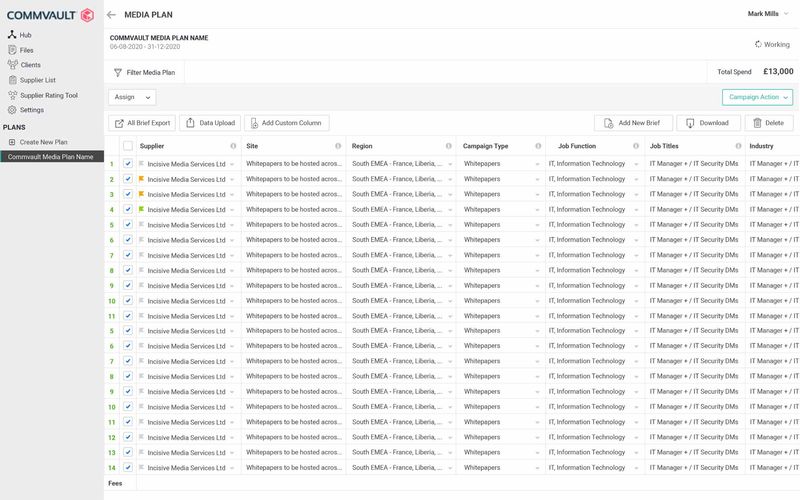
Task: Select Commvault Media Plan Name plan
Action: (52, 157)
